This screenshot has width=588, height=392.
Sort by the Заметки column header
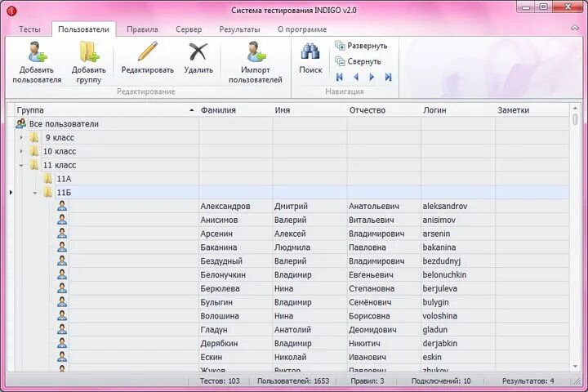(532, 110)
